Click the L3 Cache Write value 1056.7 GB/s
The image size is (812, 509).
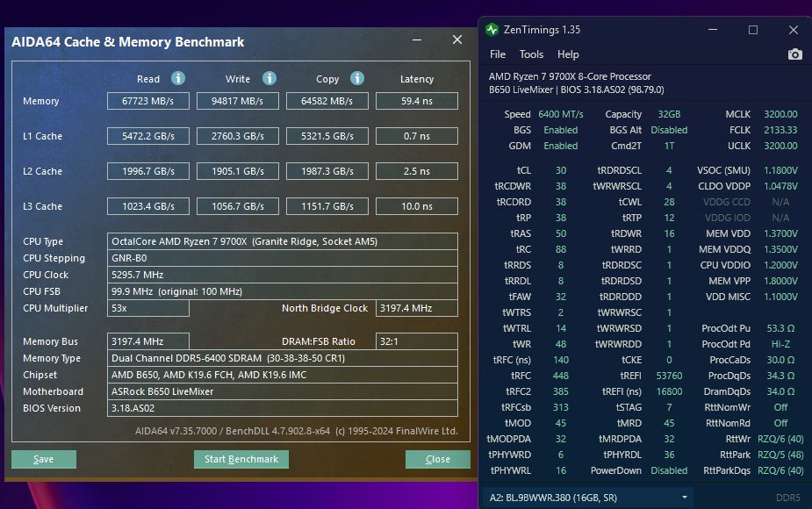point(238,206)
